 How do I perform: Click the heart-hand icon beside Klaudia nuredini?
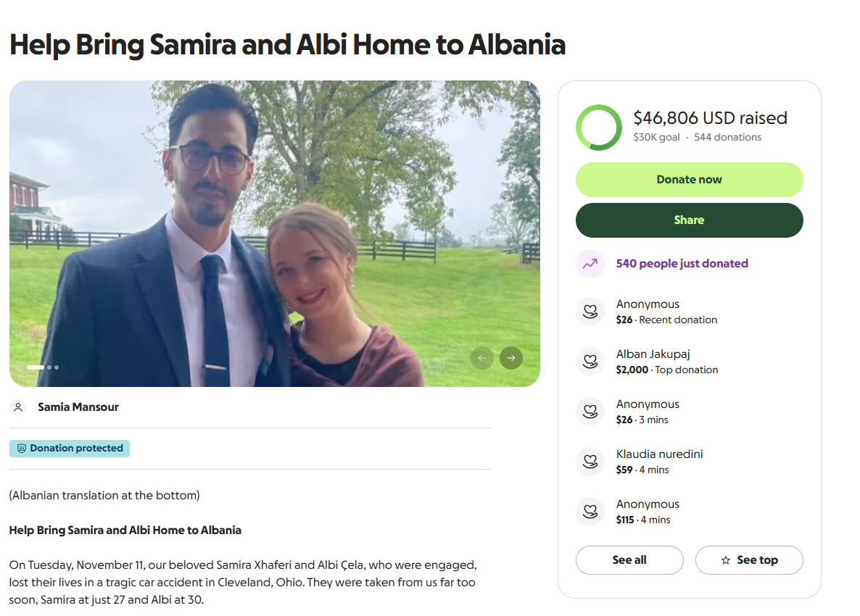[590, 462]
